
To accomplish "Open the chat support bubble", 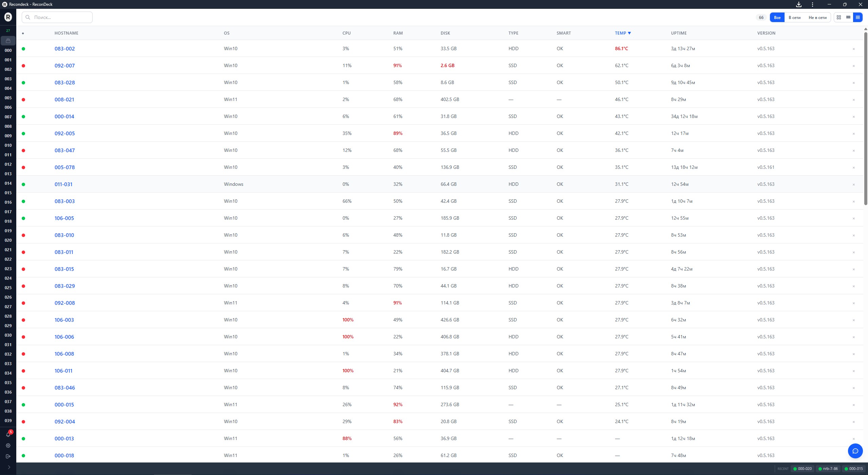I will coord(855,451).
